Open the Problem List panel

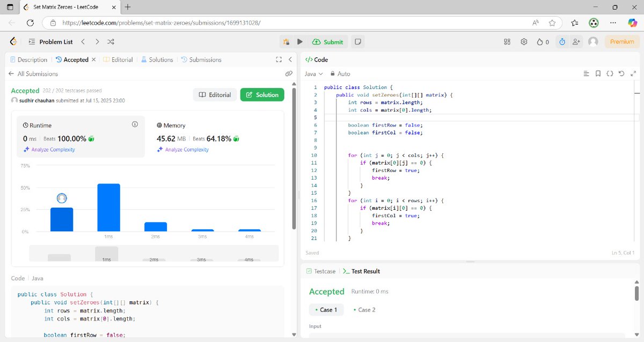coord(50,42)
